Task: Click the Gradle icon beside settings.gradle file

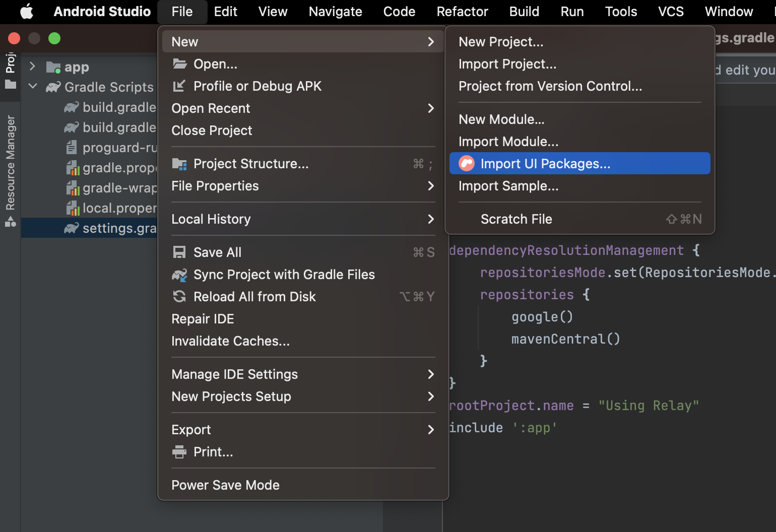Action: pyautogui.click(x=72, y=228)
